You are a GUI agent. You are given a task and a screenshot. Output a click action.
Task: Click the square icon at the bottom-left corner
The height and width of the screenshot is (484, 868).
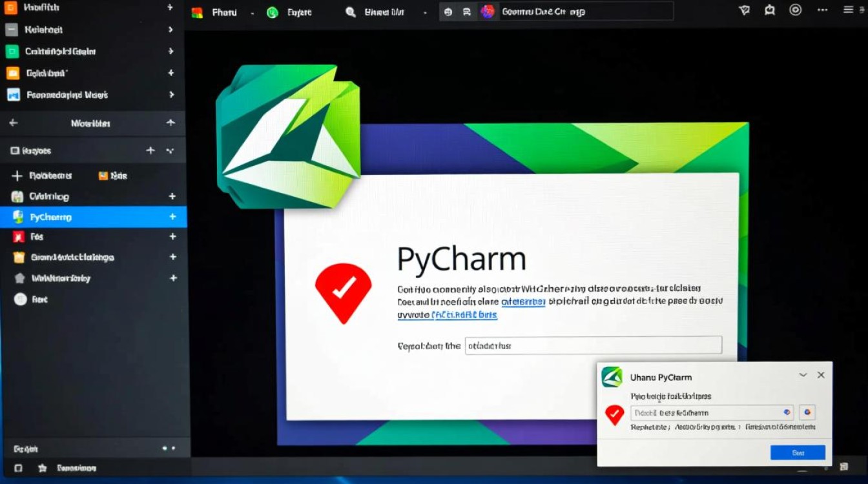tap(18, 468)
